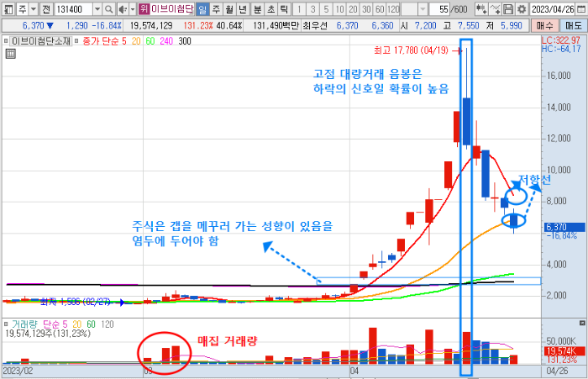Open the custom interval dropdown
Viewport: 588px width, 379px height.
click(423, 9)
